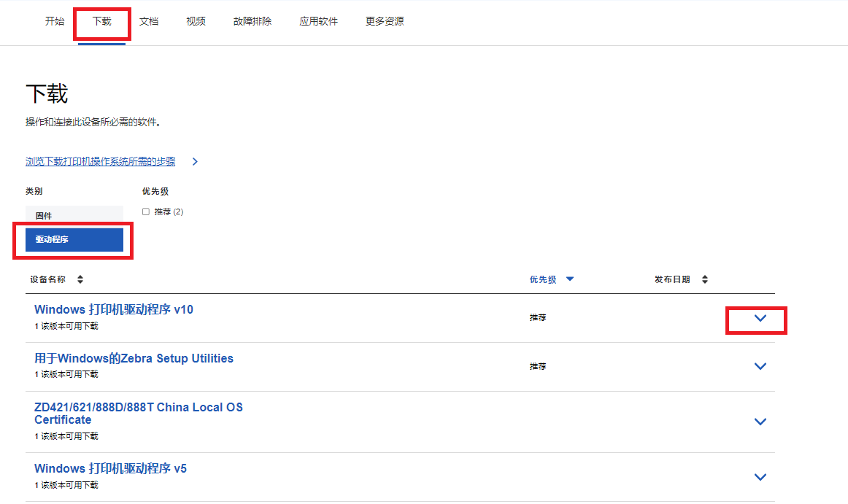Select the 下载 tab
Image resolution: width=848 pixels, height=504 pixels.
point(102,21)
